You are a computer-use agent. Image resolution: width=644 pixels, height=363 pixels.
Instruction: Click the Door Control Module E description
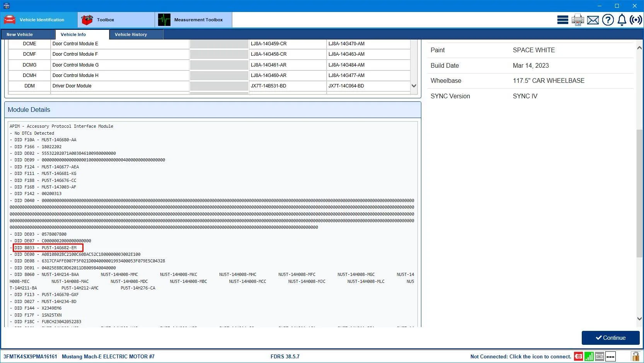click(x=75, y=44)
